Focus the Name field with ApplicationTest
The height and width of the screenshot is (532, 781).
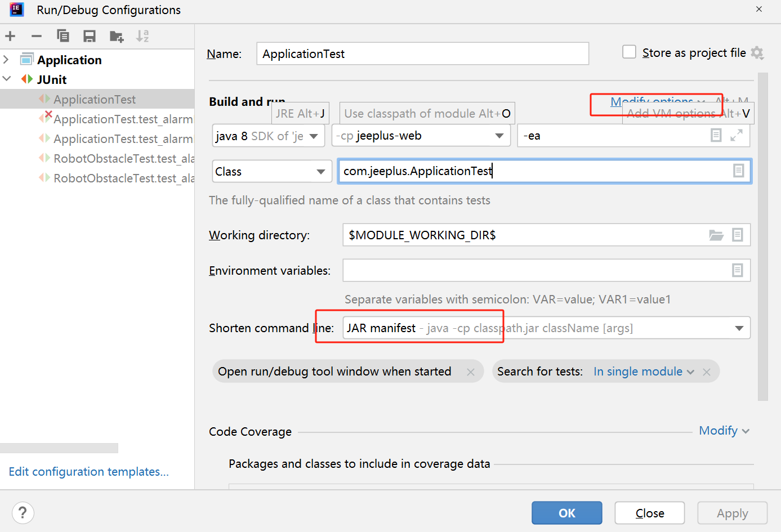point(423,53)
